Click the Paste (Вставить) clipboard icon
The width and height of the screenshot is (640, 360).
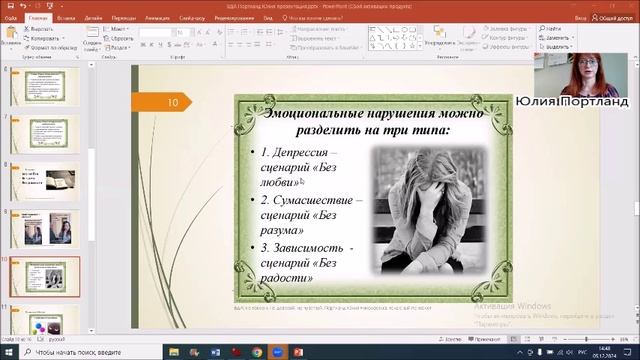coord(11,33)
